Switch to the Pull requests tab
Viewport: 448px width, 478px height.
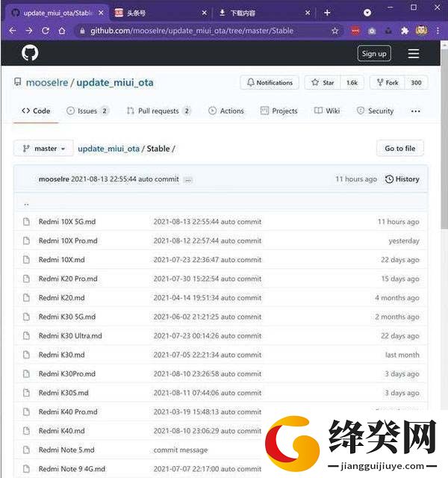pos(159,111)
